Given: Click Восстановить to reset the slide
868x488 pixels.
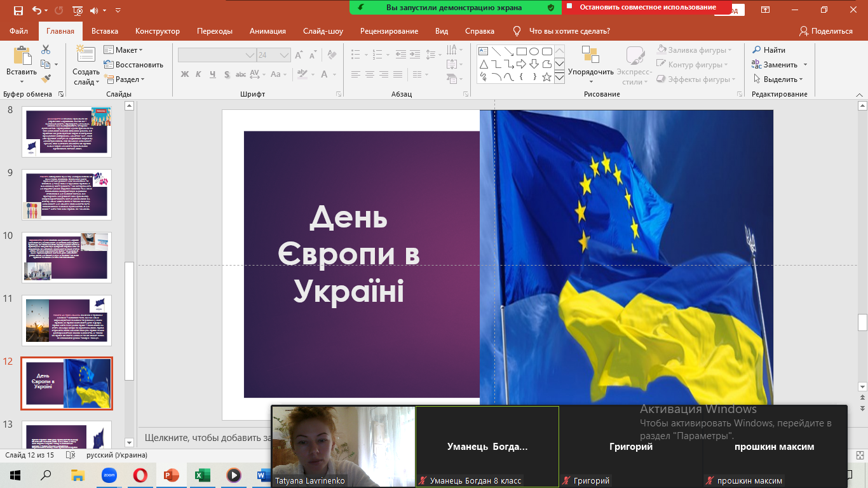Looking at the screenshot, I should tap(133, 64).
